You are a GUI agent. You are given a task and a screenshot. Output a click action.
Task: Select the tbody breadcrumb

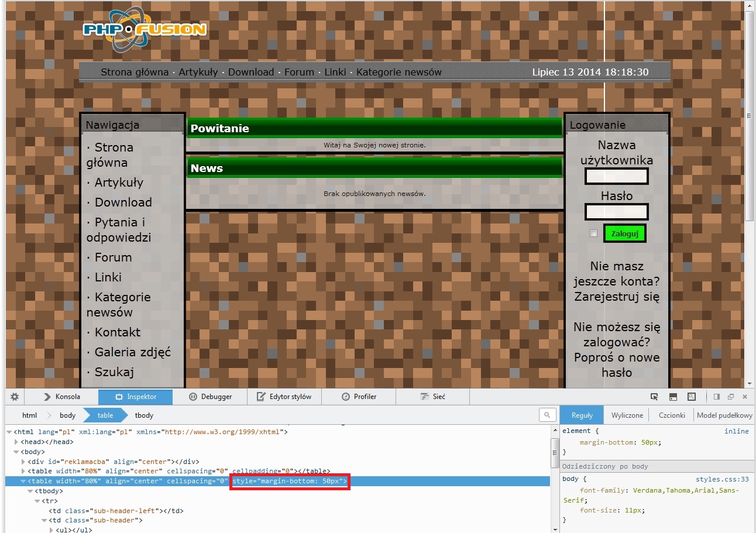coord(144,415)
